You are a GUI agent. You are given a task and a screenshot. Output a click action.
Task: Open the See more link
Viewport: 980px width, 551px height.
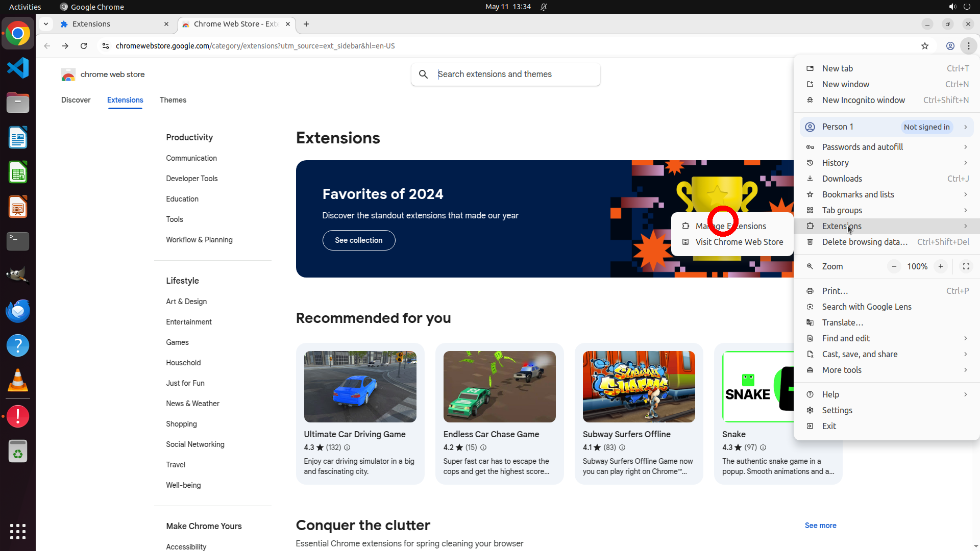pyautogui.click(x=820, y=525)
